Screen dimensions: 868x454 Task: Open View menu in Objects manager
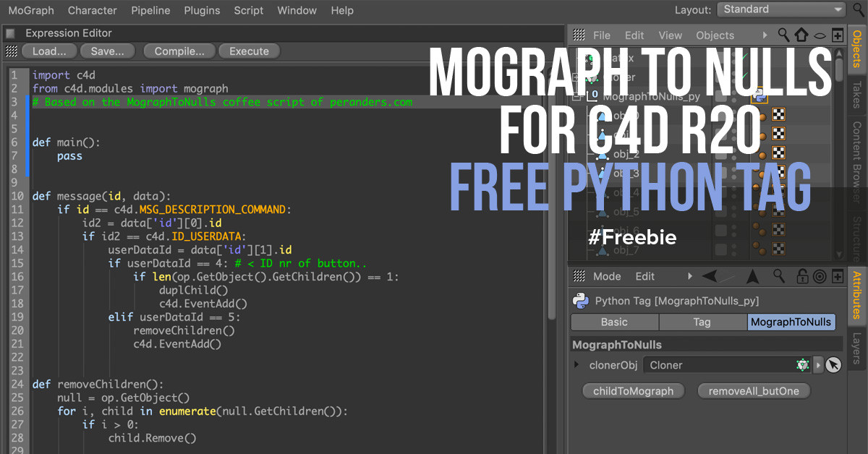coord(670,35)
